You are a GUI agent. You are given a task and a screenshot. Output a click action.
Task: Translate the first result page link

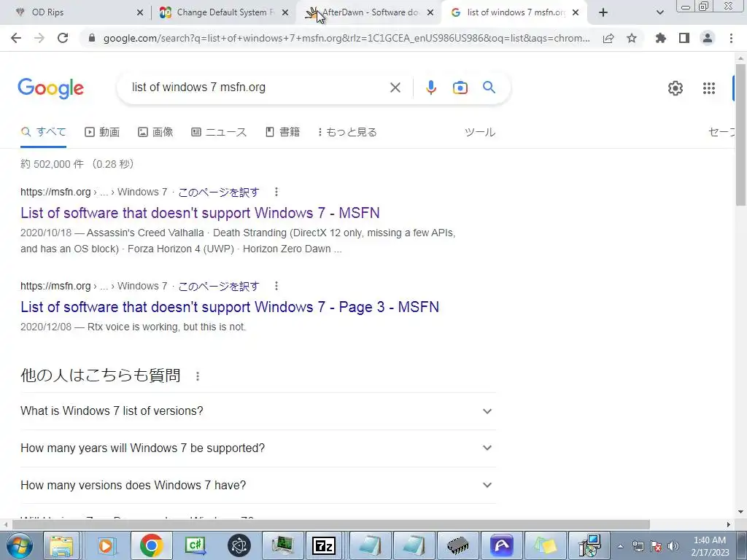pyautogui.click(x=219, y=192)
